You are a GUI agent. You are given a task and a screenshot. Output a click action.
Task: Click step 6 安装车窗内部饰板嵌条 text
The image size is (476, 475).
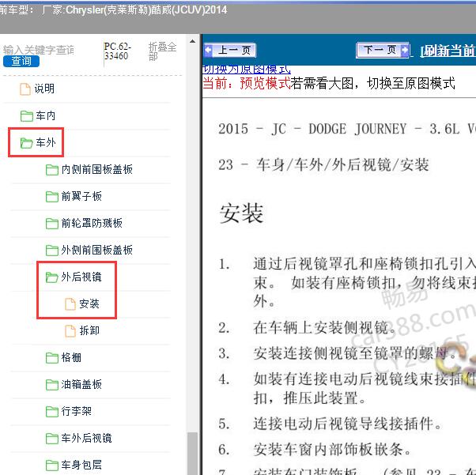[x=332, y=450]
